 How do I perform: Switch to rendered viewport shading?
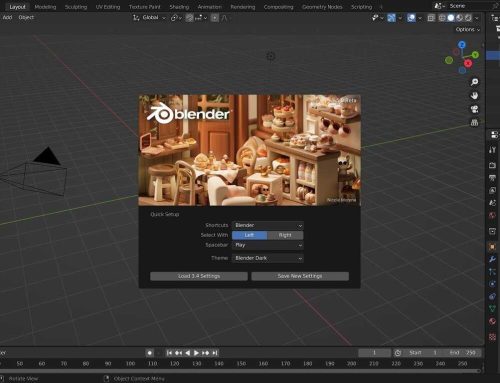(x=468, y=18)
